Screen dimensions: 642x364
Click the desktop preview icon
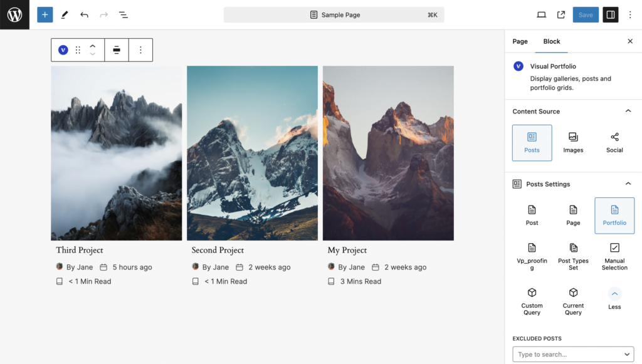pyautogui.click(x=541, y=14)
